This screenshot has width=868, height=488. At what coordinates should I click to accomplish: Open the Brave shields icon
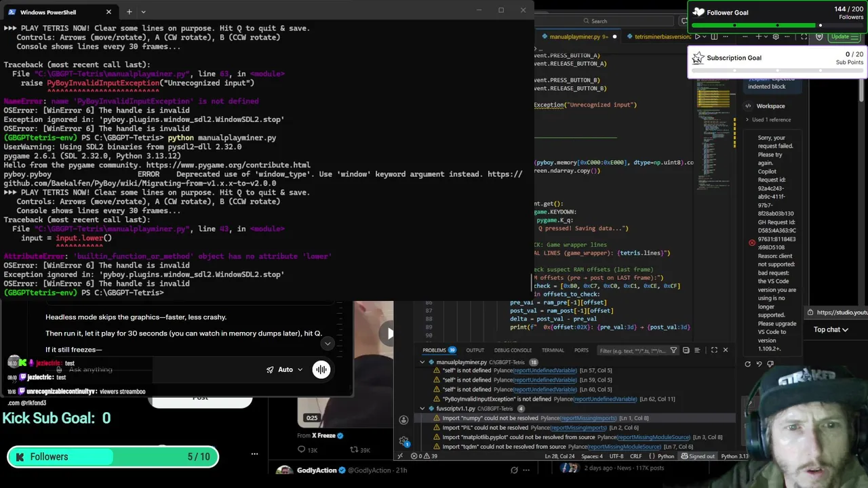(819, 37)
